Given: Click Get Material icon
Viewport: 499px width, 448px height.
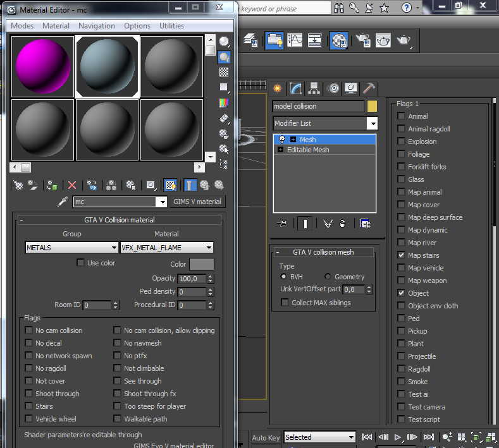Looking at the screenshot, I should [x=18, y=185].
